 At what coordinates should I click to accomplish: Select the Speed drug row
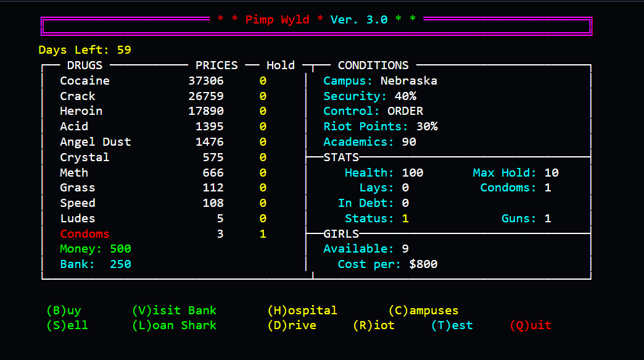[163, 203]
